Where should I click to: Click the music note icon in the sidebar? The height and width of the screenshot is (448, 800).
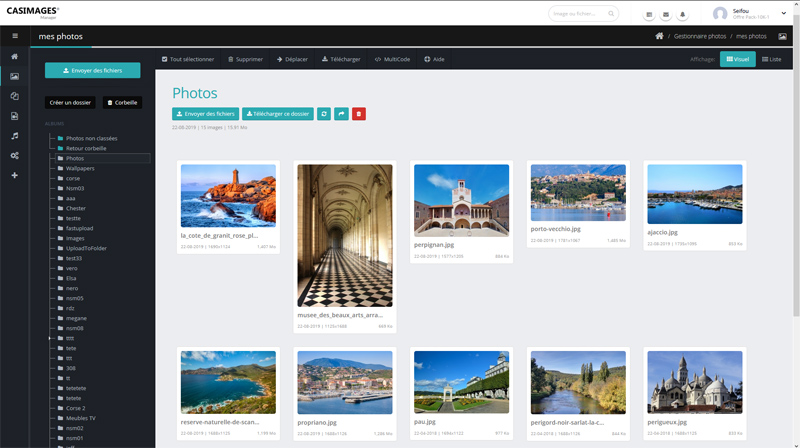pyautogui.click(x=14, y=136)
